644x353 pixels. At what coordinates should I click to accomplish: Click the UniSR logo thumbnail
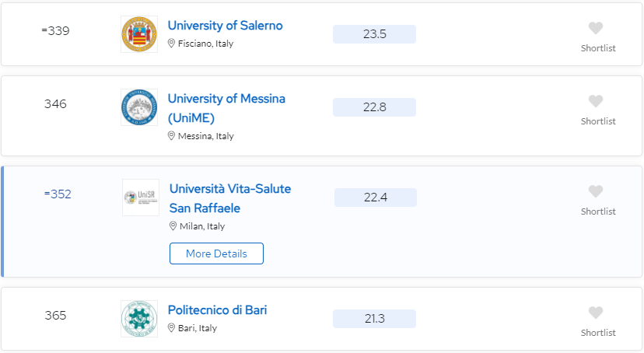click(141, 197)
